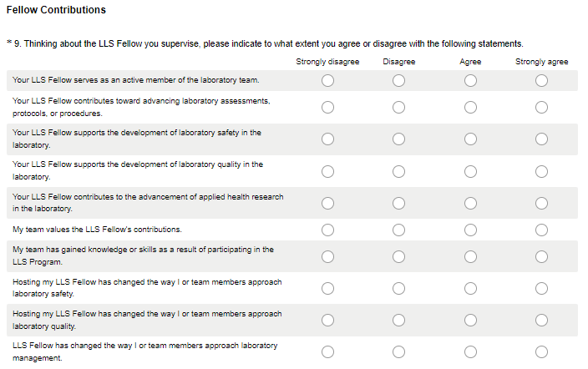Select Disagree for changed approach to laboratory quality
This screenshot has height=369, width=588.
[398, 320]
